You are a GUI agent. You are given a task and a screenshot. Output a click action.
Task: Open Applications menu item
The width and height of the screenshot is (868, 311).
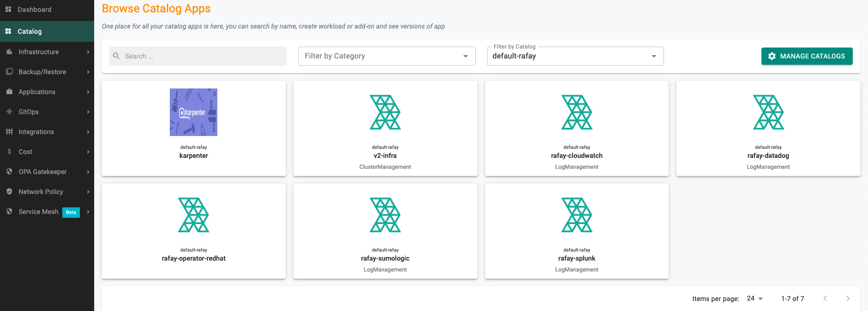coord(47,92)
